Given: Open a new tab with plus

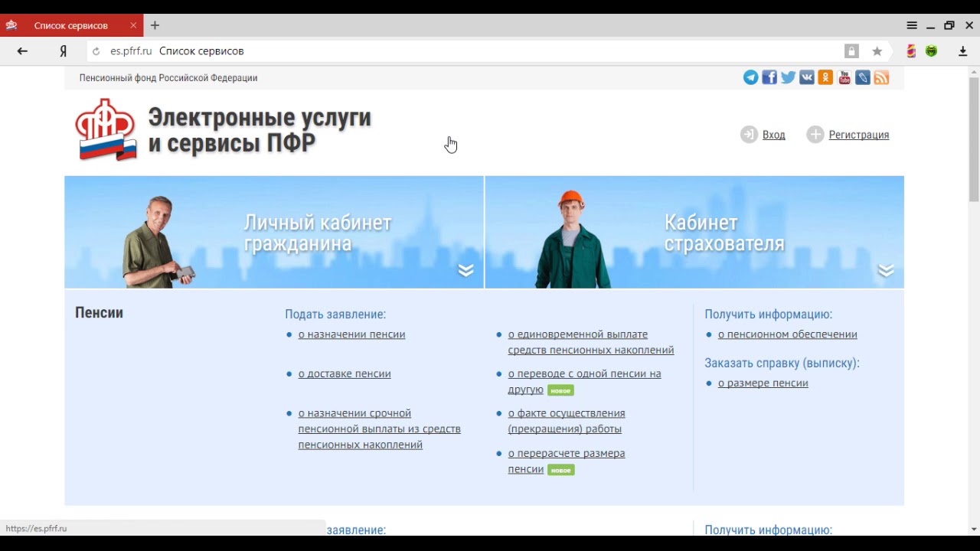Looking at the screenshot, I should 155,25.
